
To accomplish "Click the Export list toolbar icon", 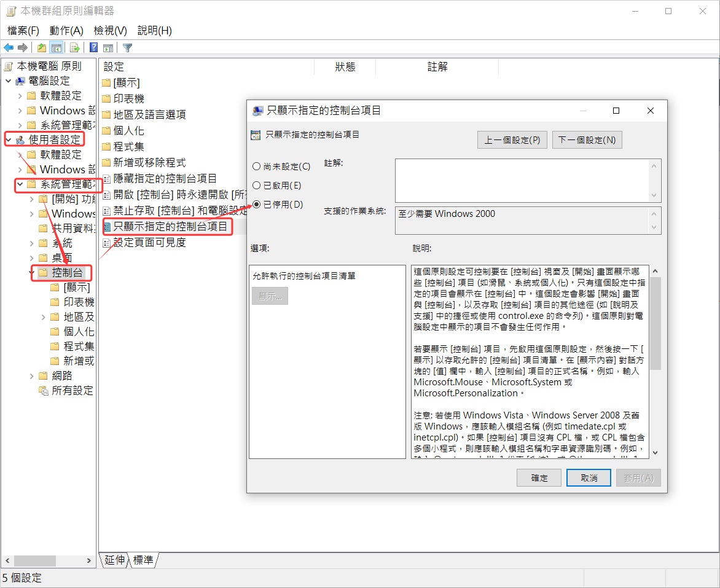I will pos(75,48).
